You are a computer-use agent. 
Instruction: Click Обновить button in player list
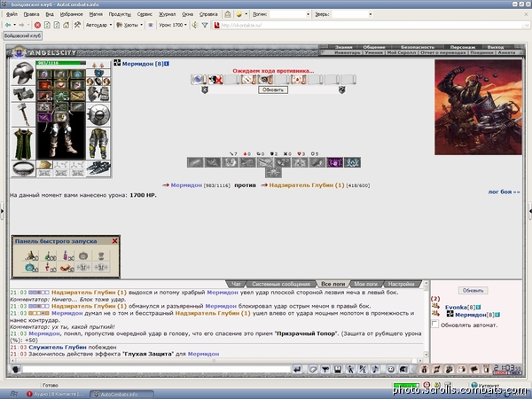(473, 291)
